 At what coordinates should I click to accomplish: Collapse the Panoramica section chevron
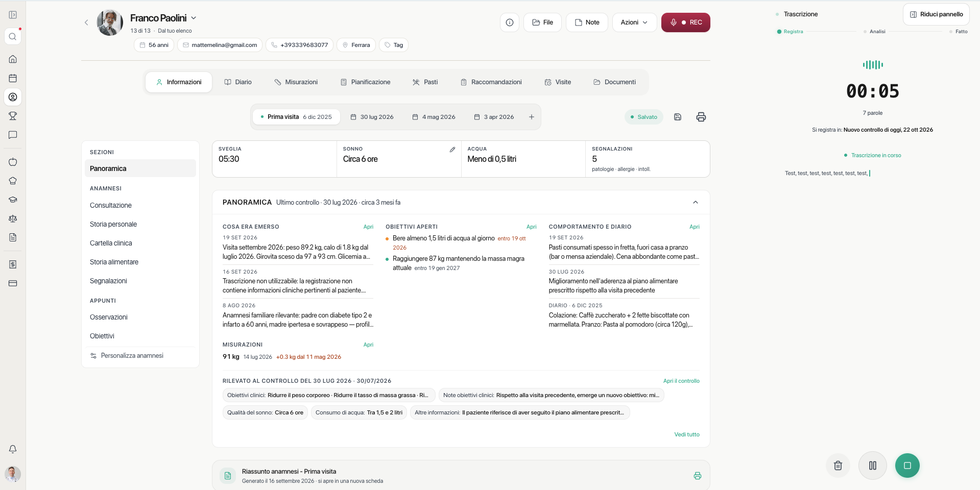696,202
